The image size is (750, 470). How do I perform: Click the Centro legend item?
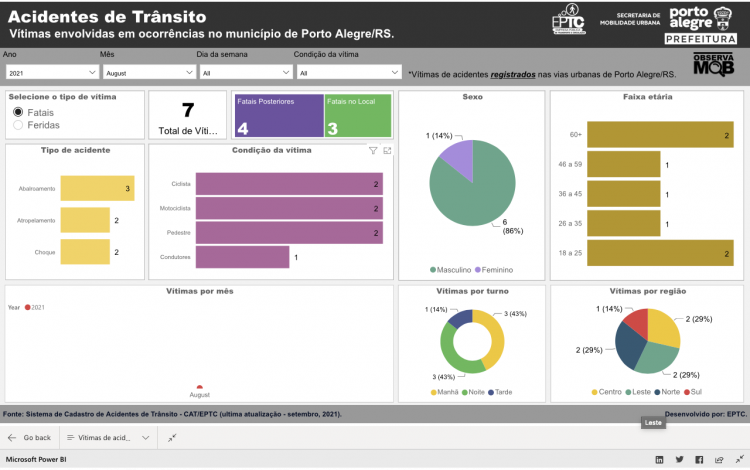pos(607,392)
